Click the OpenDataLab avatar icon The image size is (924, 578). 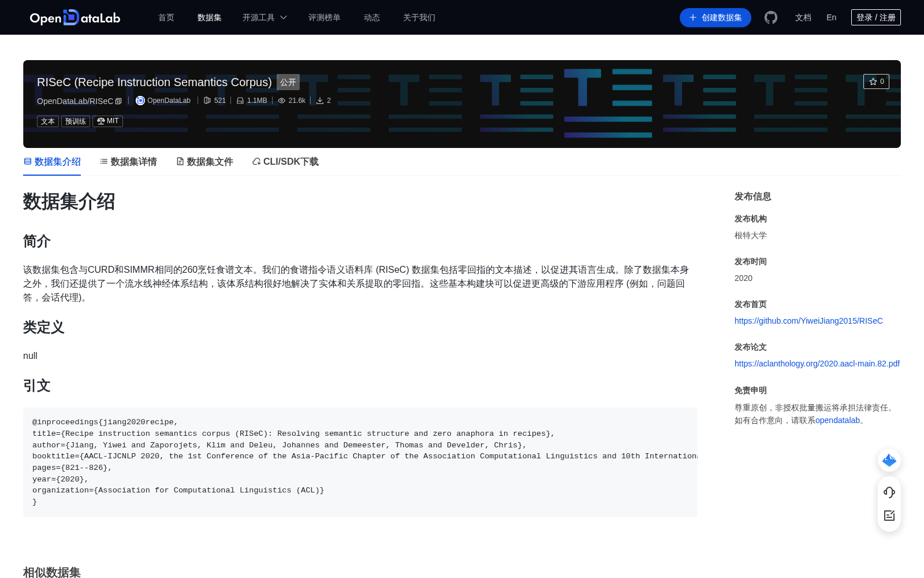tap(140, 101)
